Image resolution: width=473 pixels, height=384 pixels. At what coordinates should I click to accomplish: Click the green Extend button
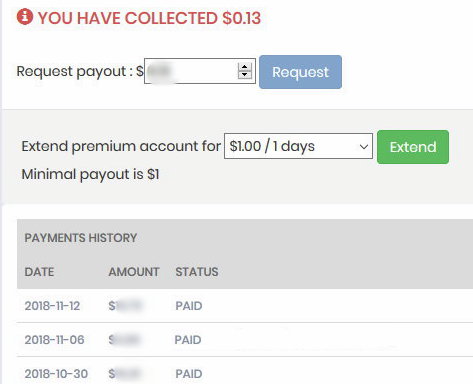(413, 147)
